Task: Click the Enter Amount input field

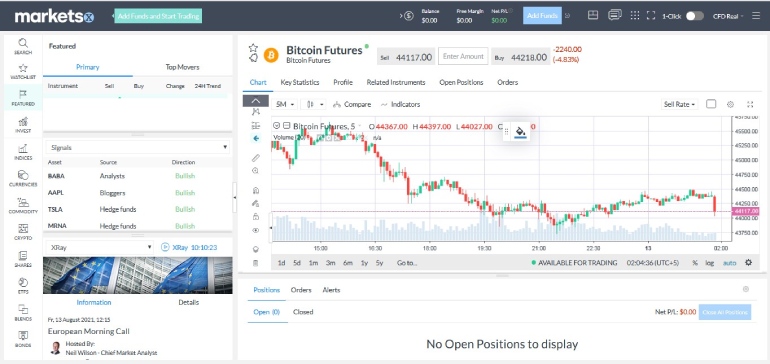Action: (x=463, y=56)
